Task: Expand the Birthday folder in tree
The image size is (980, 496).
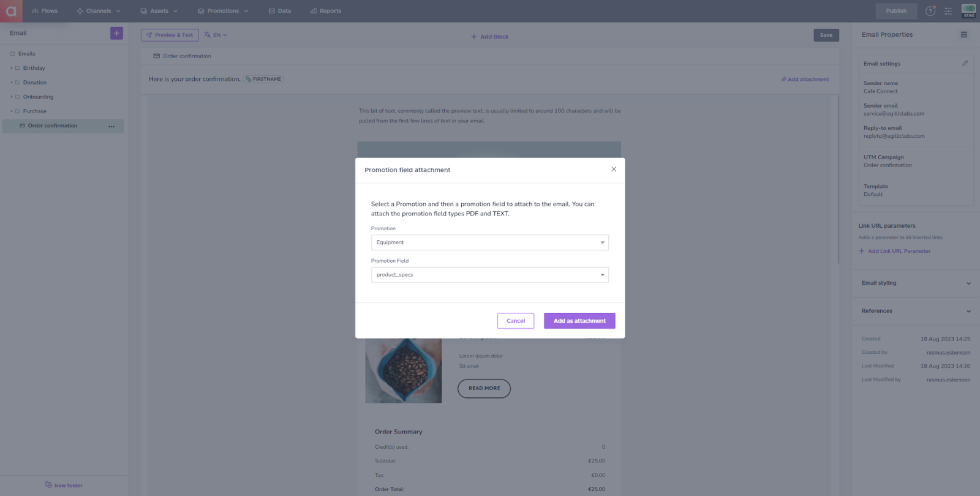Action: pos(11,68)
